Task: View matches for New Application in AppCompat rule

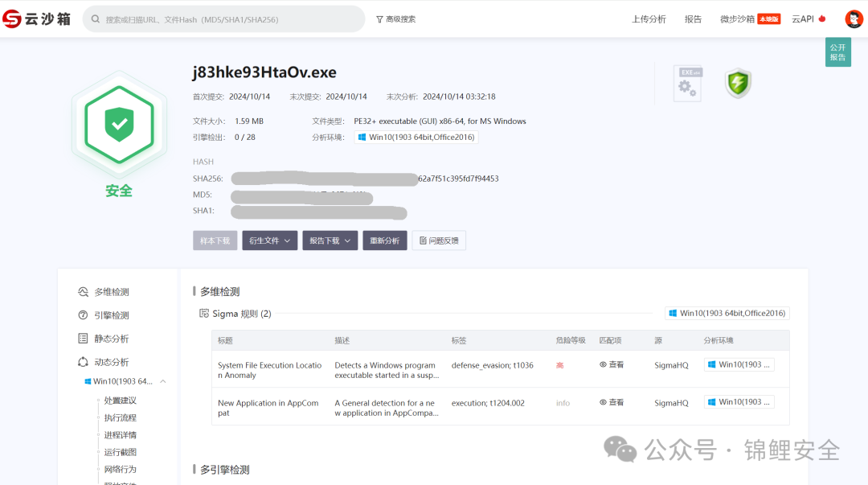Action: tap(612, 402)
